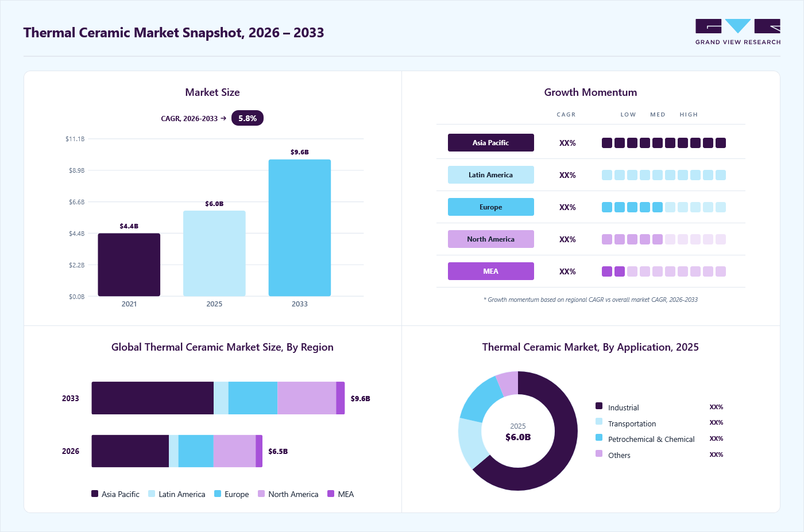Click the Grand View Research logo
The width and height of the screenshot is (804, 532).
point(738,32)
